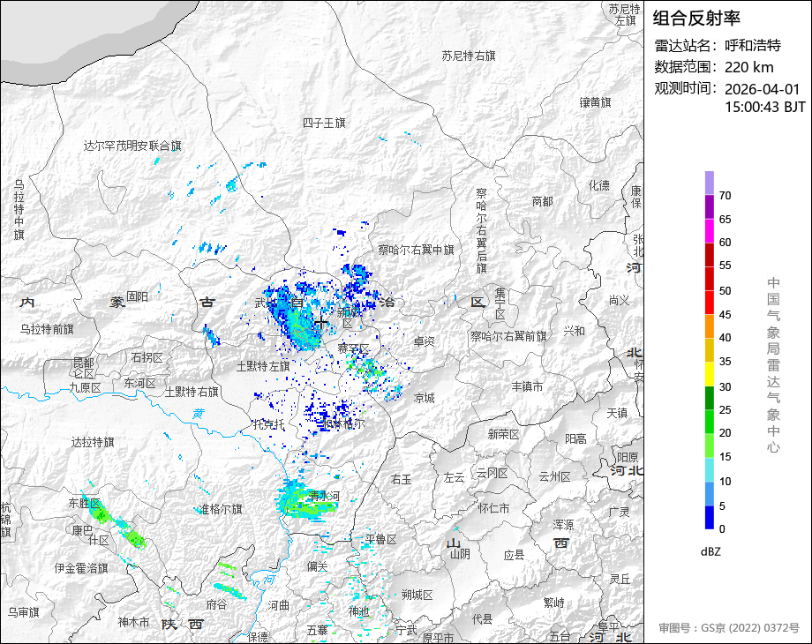
Task: Click the map label 浑源
Action: point(563,525)
